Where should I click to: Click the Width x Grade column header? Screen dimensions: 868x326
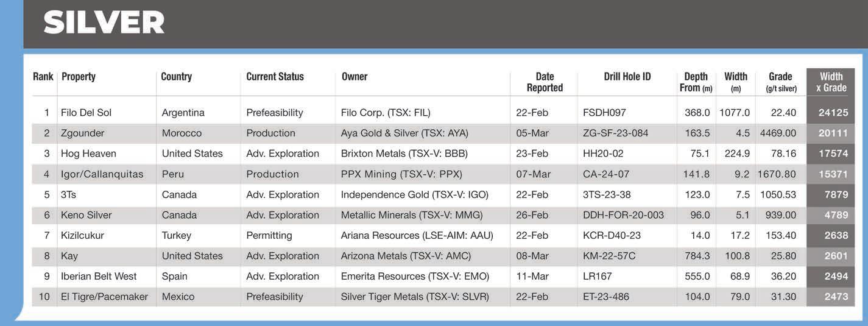(831, 82)
